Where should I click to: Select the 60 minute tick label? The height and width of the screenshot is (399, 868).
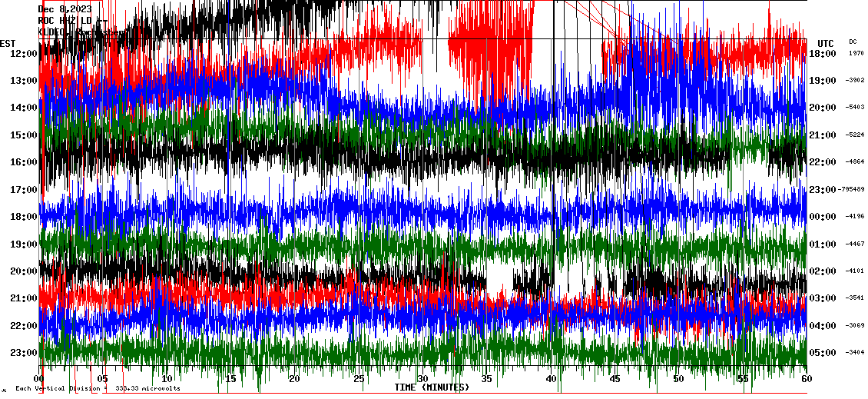[x=805, y=379]
